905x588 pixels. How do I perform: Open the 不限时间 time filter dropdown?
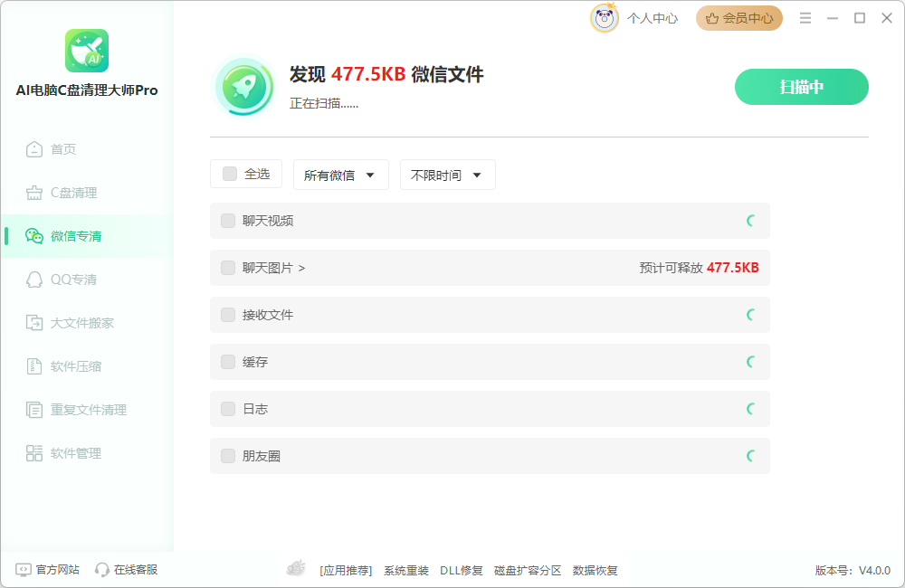tap(447, 175)
